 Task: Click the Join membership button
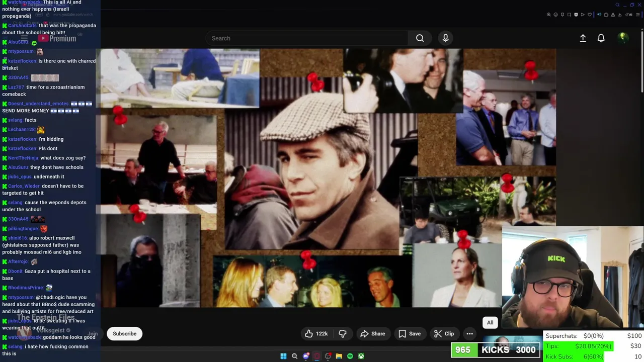[x=93, y=333]
